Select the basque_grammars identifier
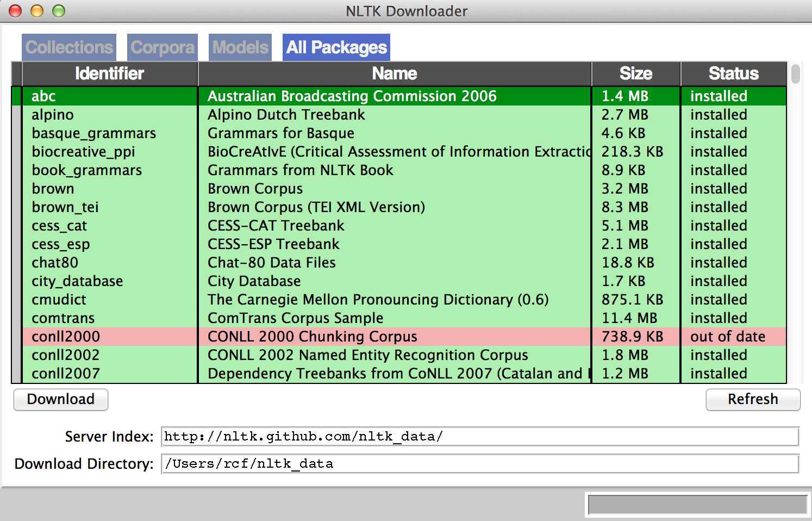Image resolution: width=812 pixels, height=521 pixels. [x=94, y=133]
